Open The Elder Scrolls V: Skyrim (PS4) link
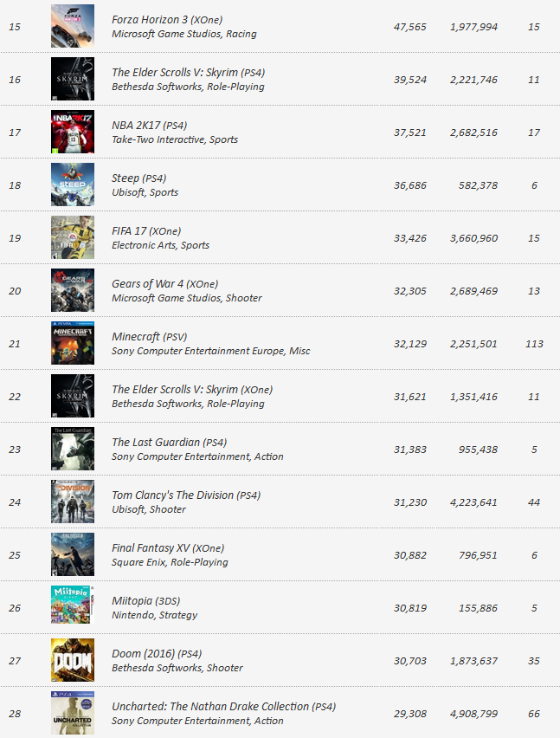This screenshot has height=738, width=560. (188, 73)
